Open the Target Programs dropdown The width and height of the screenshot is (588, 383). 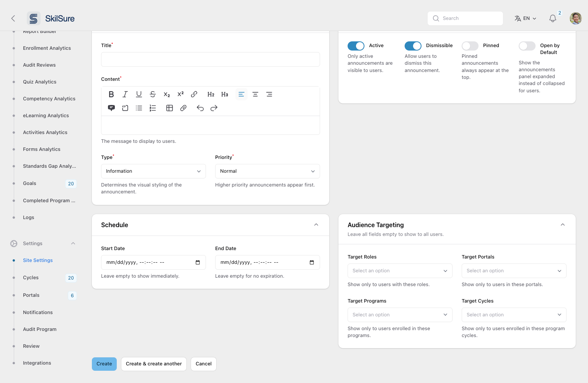[x=400, y=315]
